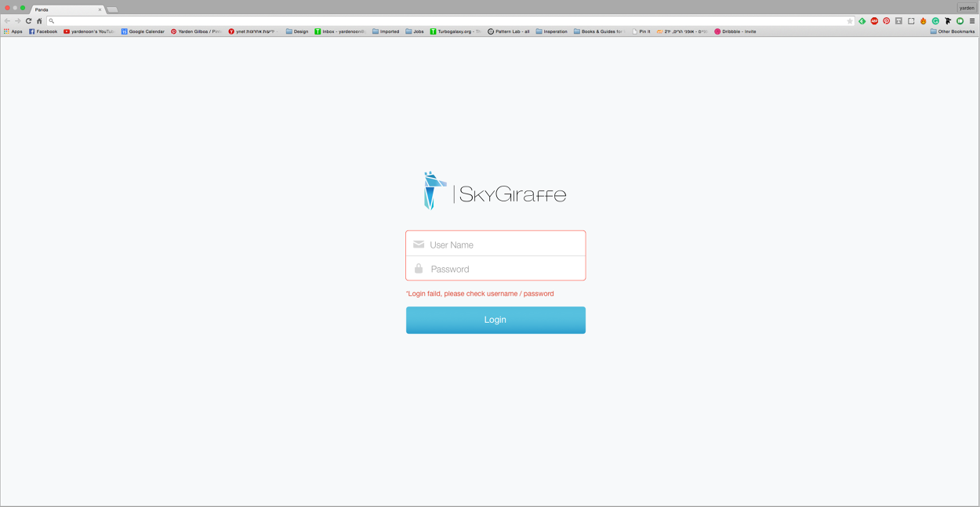Screen dimensions: 980x507
Task: Open the Chrome menu via the hamburger icon
Action: [x=972, y=21]
